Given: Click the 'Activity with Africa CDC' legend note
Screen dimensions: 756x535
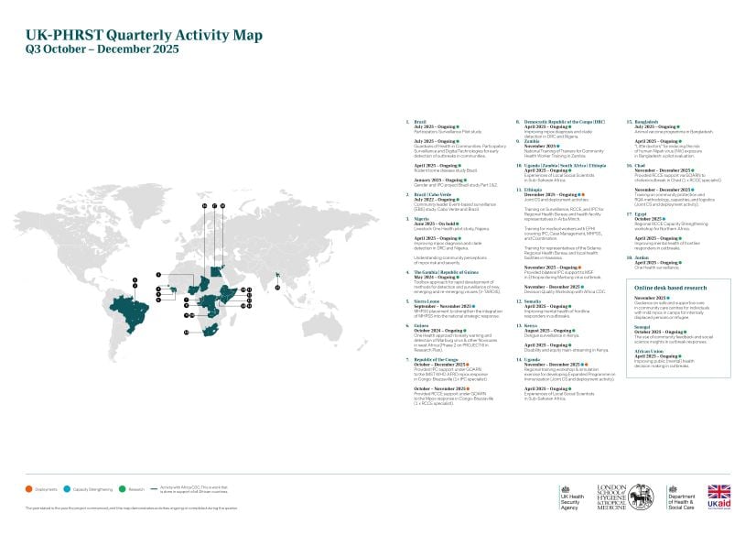Looking at the screenshot, I should (x=193, y=489).
